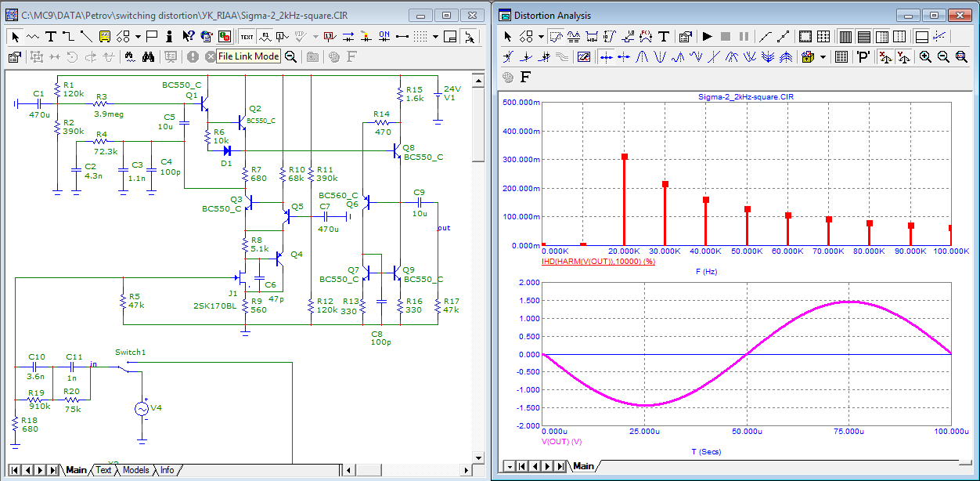
Task: Click the Wire mode tool
Action: click(68, 36)
